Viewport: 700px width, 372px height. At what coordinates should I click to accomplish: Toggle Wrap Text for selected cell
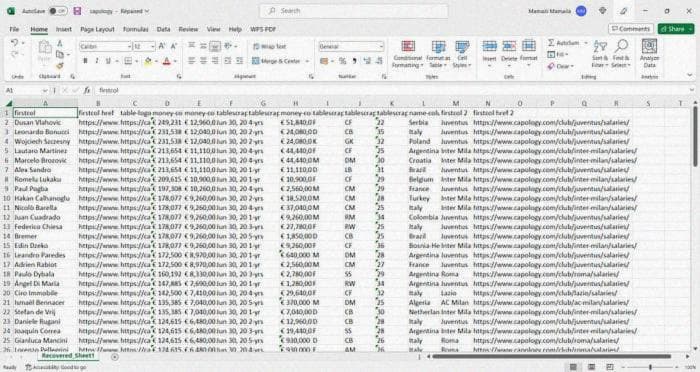click(269, 46)
